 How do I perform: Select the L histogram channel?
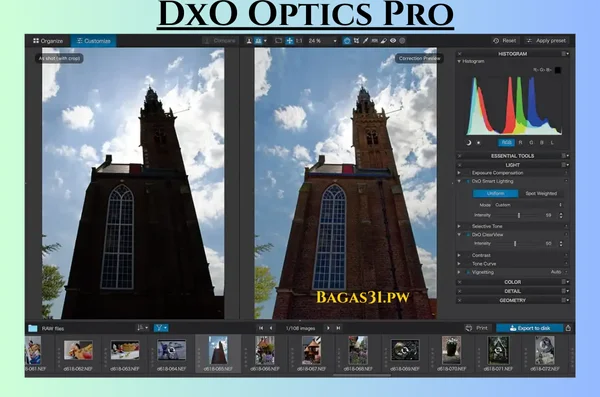coord(552,142)
